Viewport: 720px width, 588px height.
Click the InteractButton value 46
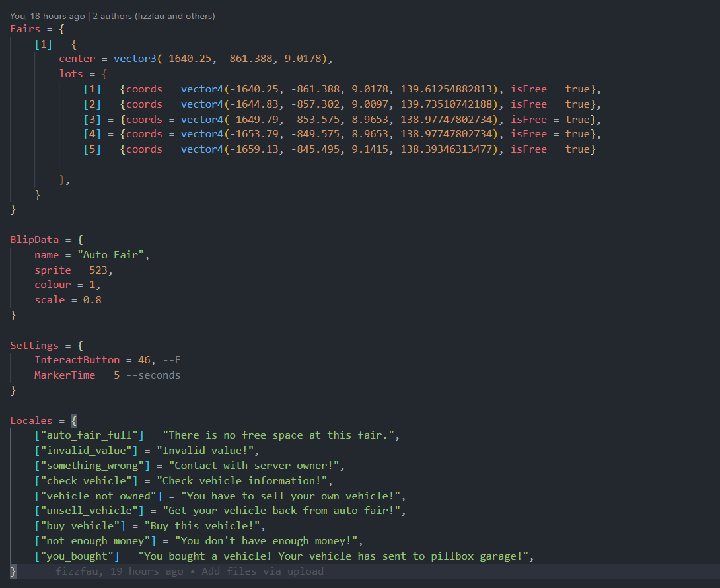tap(144, 360)
